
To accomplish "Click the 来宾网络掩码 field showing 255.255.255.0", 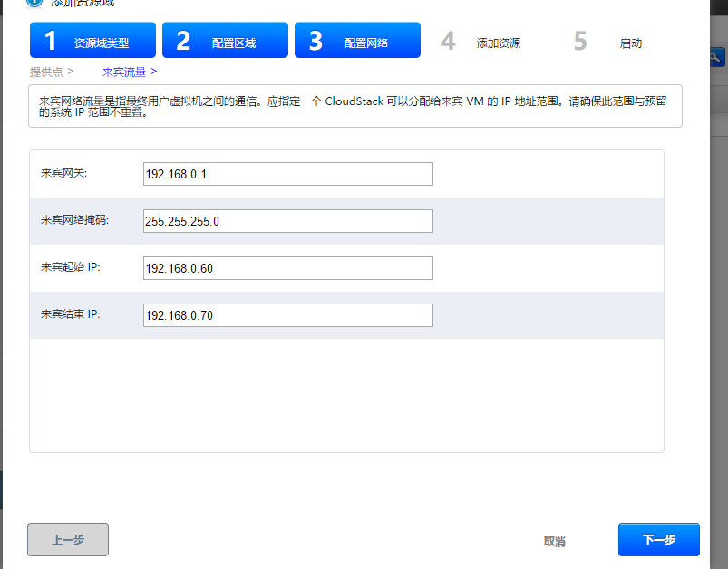I will (x=287, y=221).
